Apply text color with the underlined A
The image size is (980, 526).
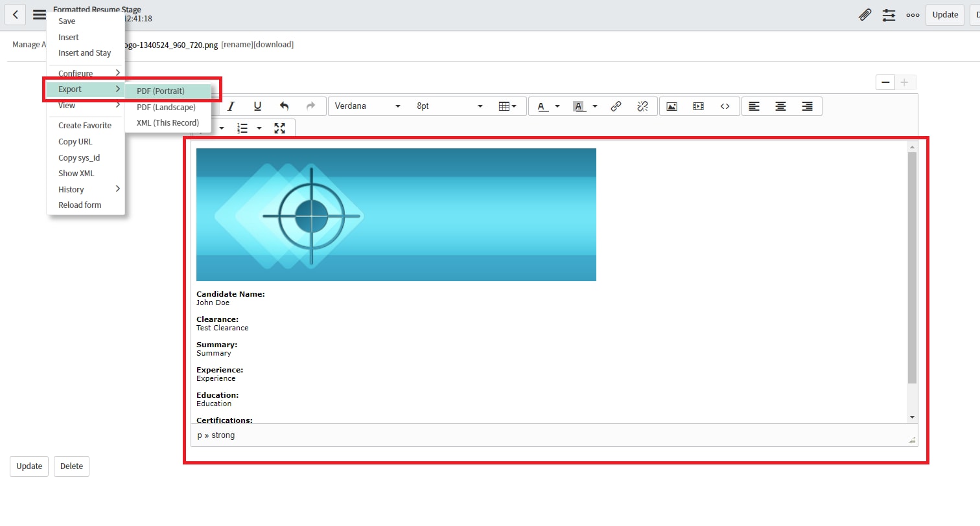tap(541, 106)
